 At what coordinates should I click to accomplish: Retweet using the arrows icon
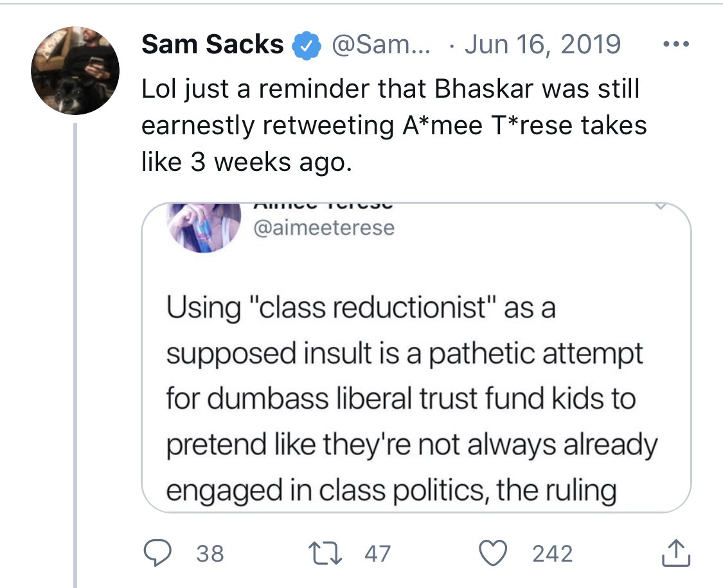[x=325, y=553]
